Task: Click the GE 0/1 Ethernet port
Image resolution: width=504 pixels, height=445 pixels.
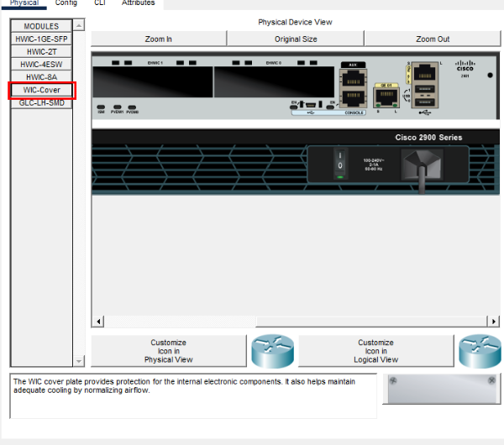Action: (386, 97)
